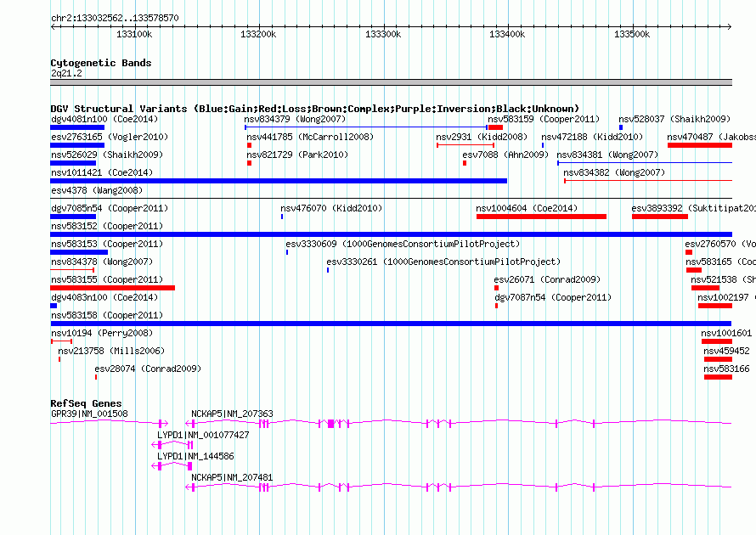Click the esv3893392 variant label
The height and width of the screenshot is (535, 756).
(693, 208)
